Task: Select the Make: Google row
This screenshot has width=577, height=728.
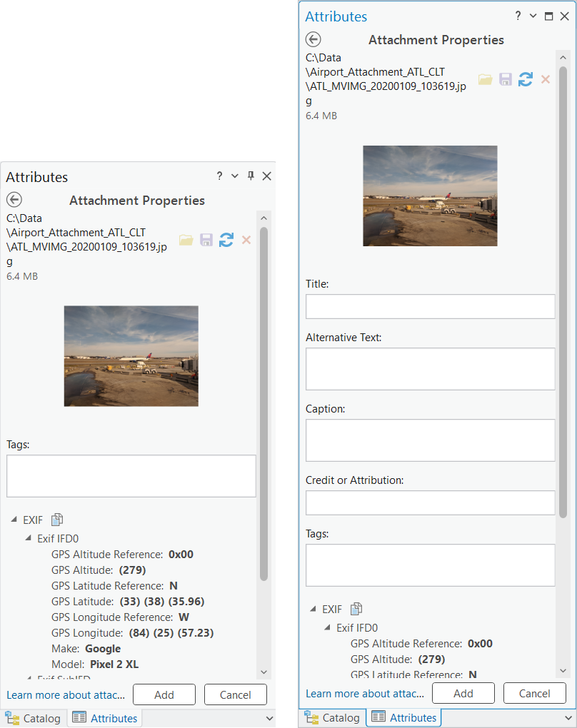Action: point(86,649)
